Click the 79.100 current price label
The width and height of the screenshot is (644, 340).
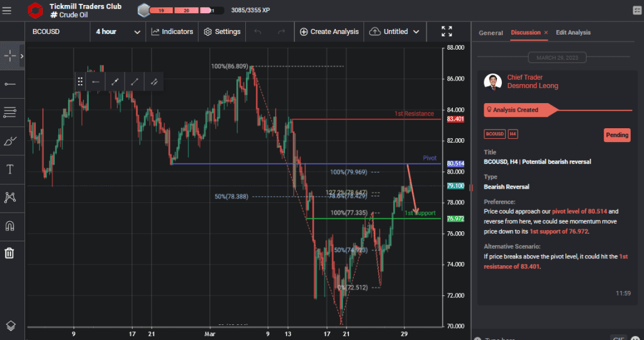click(x=455, y=186)
